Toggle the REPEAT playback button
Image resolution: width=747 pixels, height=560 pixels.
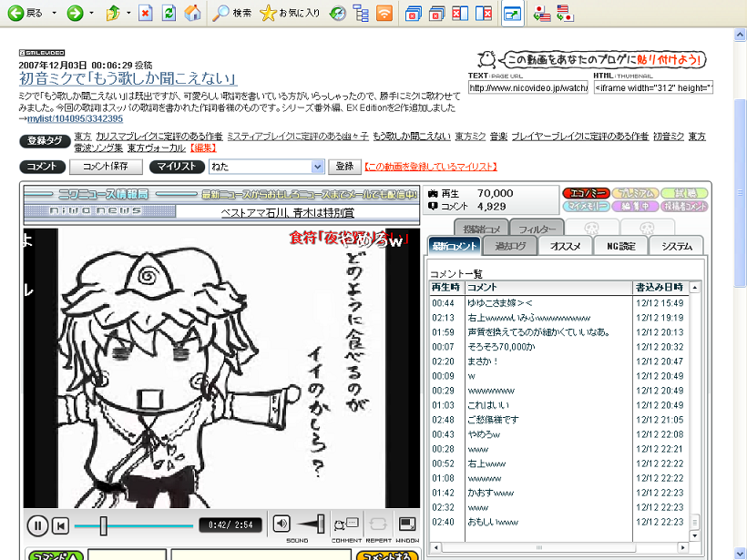coord(378,524)
